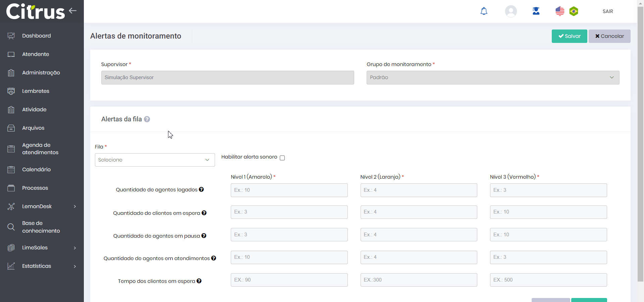644x302 pixels.
Task: Click help icon next to Alertas da fila
Action: click(x=147, y=119)
